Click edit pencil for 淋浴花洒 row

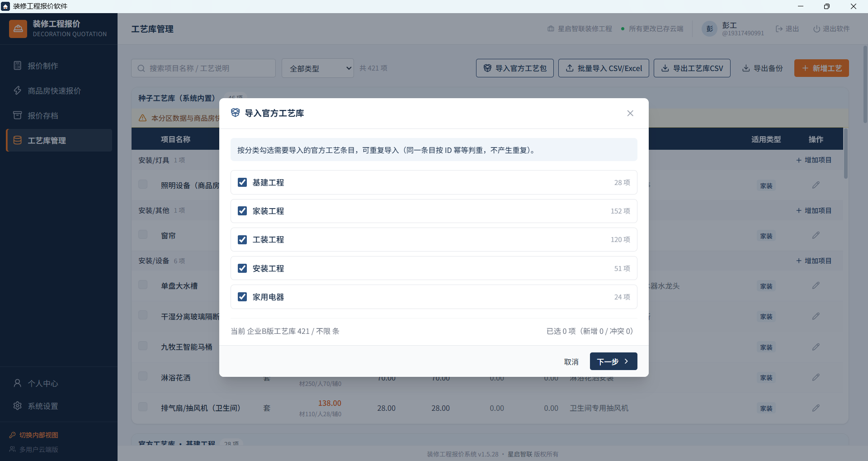[816, 377]
